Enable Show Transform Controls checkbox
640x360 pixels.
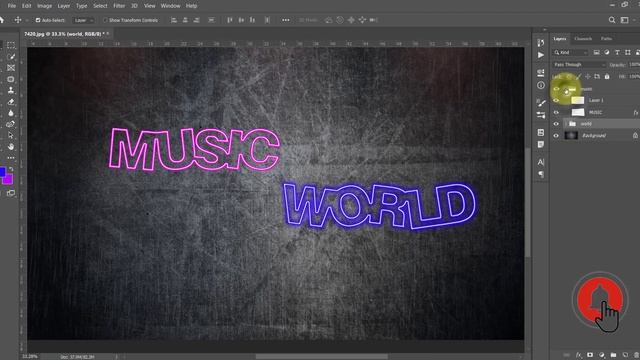[x=105, y=20]
